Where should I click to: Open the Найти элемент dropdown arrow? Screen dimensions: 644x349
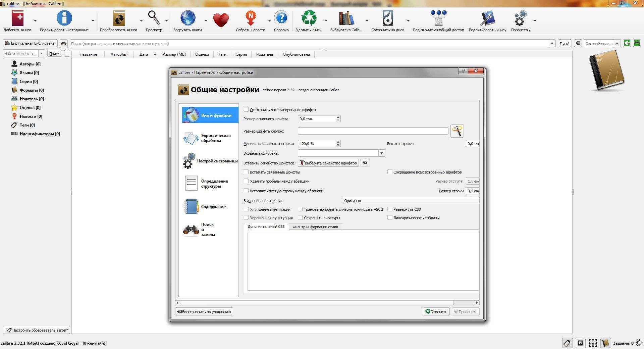pyautogui.click(x=42, y=54)
